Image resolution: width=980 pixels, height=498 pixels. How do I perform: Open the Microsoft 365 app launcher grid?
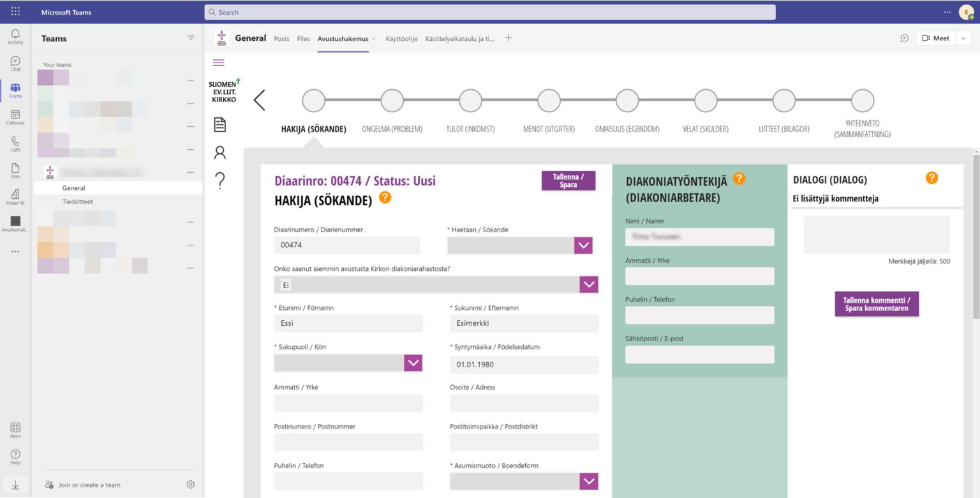[15, 11]
